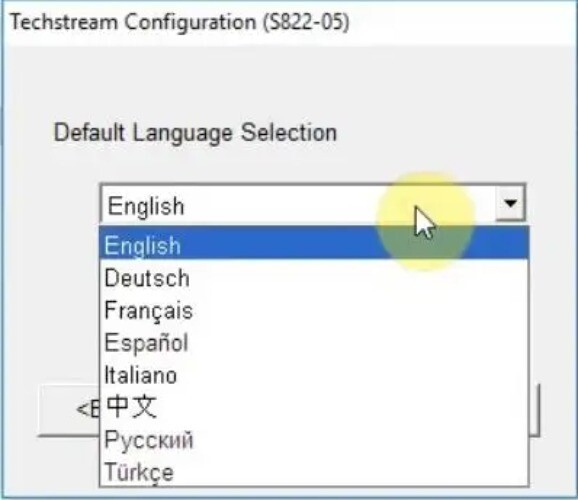Select the Italiano language option
578x500 pixels.
point(314,375)
